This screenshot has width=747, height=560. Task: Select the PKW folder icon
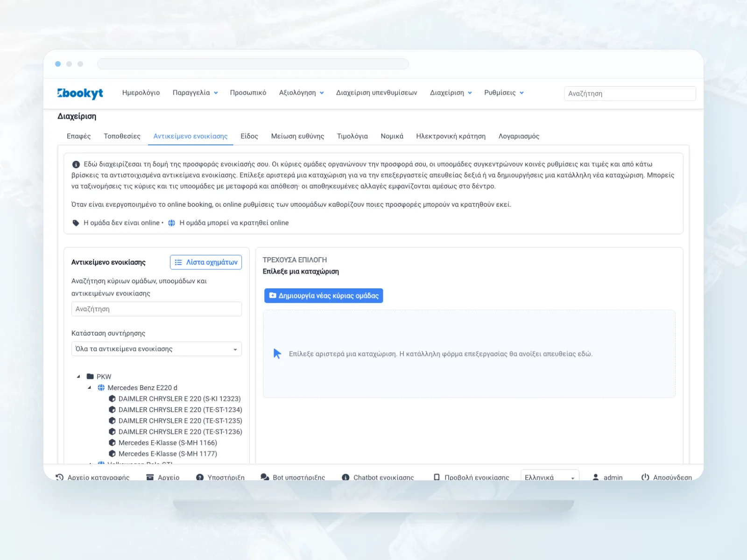click(x=90, y=377)
